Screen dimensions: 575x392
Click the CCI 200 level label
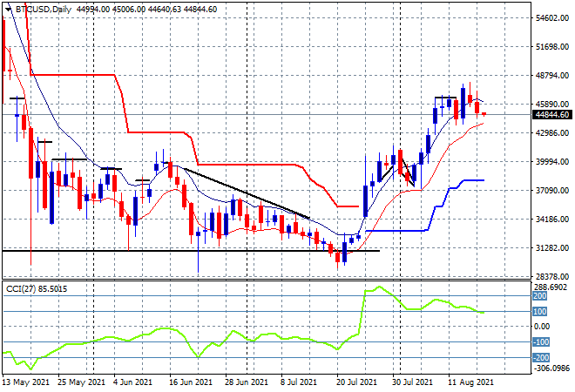tap(540, 296)
